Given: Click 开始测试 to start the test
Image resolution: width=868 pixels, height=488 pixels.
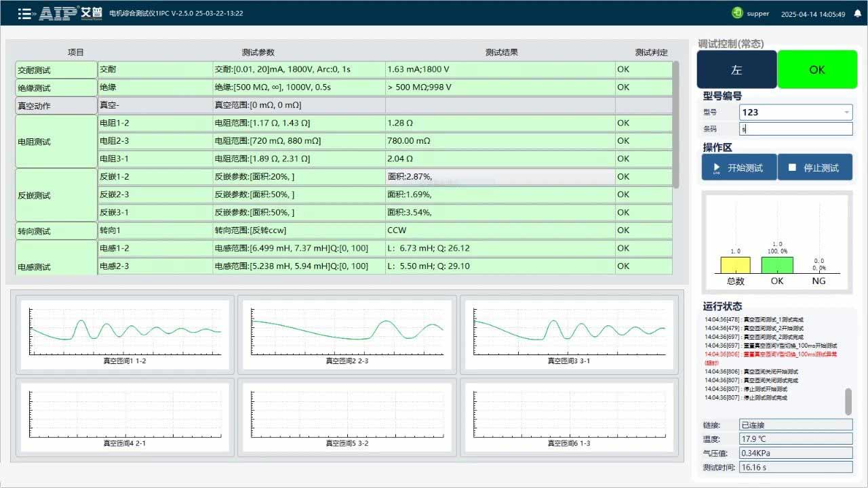Looking at the screenshot, I should tap(738, 167).
